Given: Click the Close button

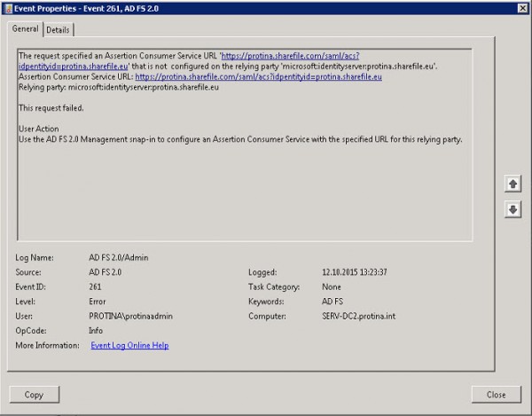Looking at the screenshot, I should point(496,395).
